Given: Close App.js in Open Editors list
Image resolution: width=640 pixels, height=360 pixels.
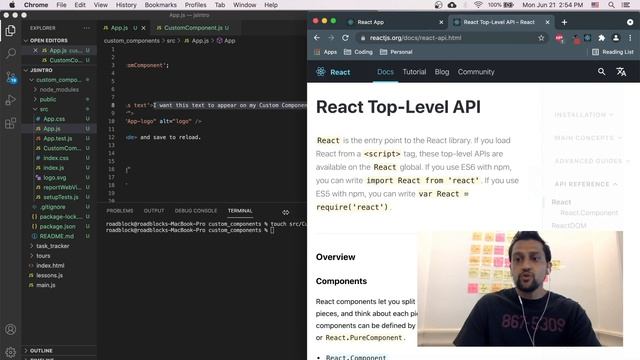Looking at the screenshot, I should [x=35, y=51].
